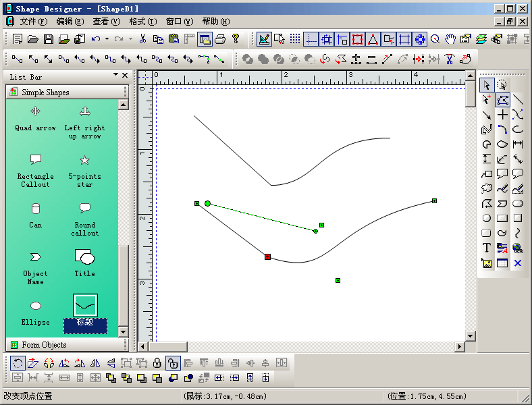Screen dimensions: 532x405
Task: Click the red selected curve vertex
Action: (267, 256)
